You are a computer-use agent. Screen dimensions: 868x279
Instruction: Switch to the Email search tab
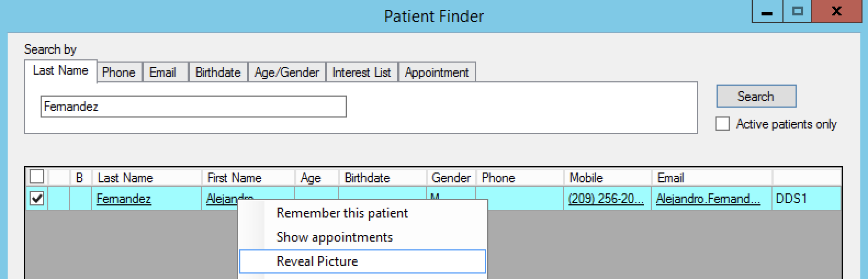[x=163, y=72]
